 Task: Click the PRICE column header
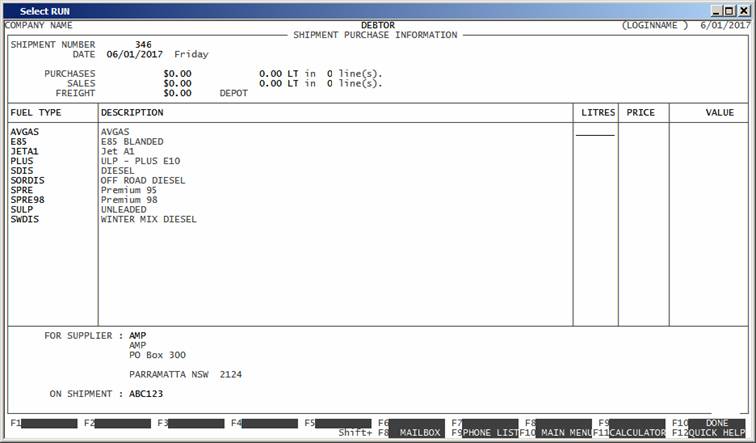pos(640,113)
